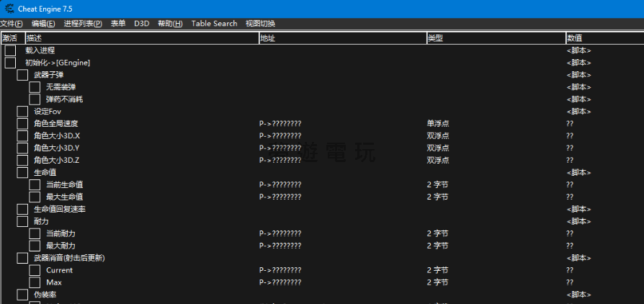
Task: Enable the 无需装弹 checkbox
Action: (x=35, y=87)
